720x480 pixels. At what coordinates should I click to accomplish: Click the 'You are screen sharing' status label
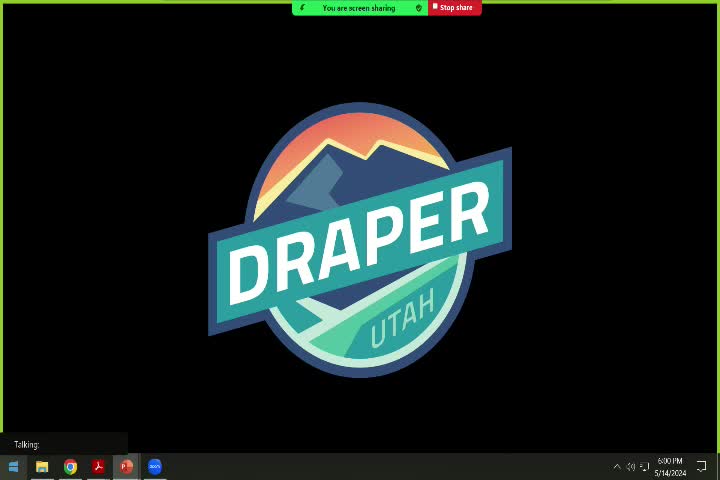point(359,8)
